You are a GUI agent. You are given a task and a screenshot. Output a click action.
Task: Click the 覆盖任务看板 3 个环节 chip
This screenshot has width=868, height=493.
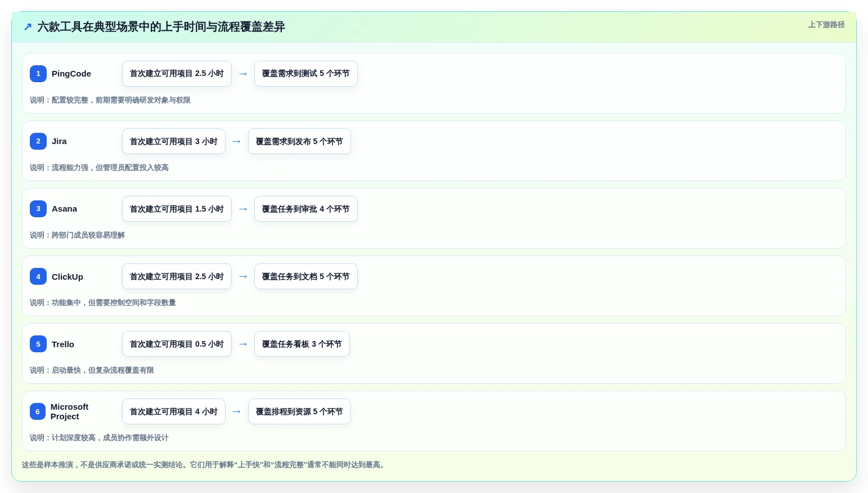click(302, 344)
